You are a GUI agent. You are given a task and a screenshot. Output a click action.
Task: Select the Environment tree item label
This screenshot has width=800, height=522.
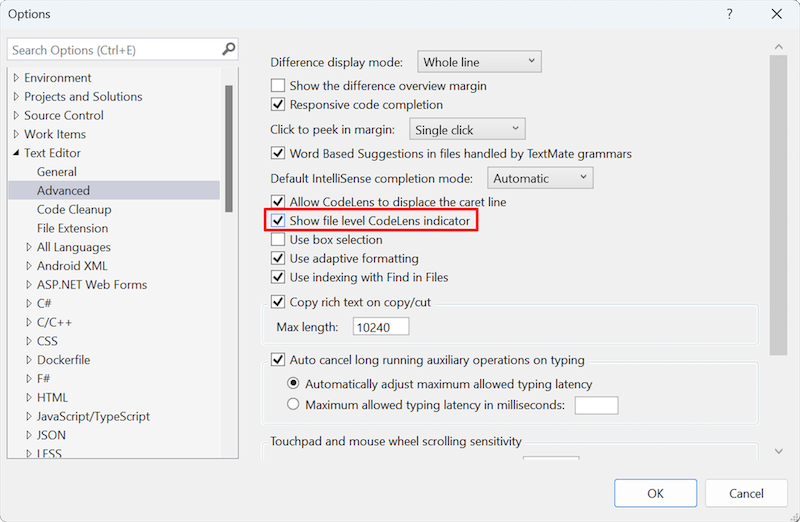point(58,78)
